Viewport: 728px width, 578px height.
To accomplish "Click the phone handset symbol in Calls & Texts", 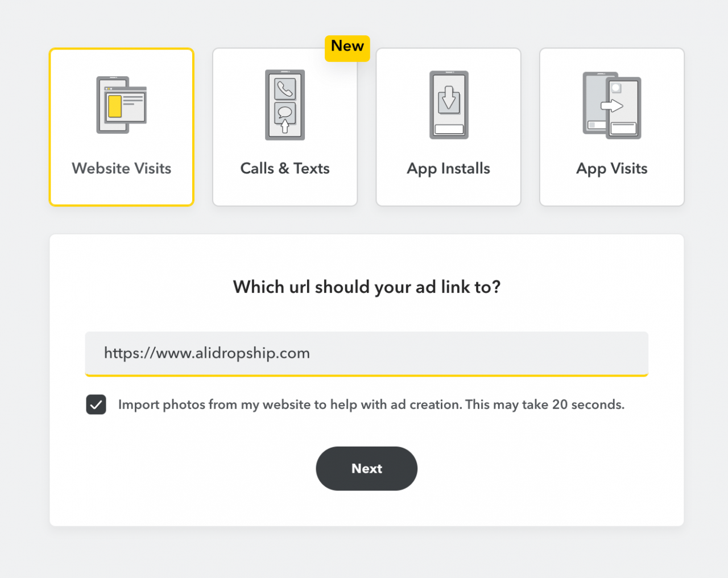I will tap(285, 89).
